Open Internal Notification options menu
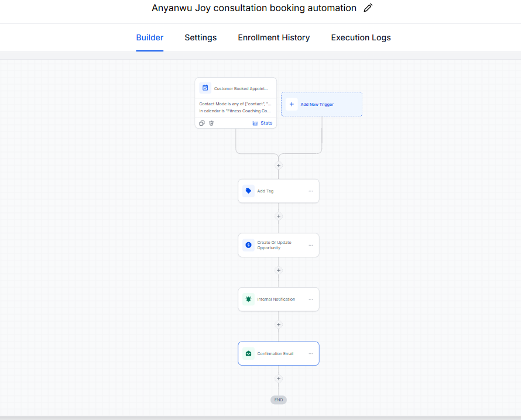 point(311,299)
